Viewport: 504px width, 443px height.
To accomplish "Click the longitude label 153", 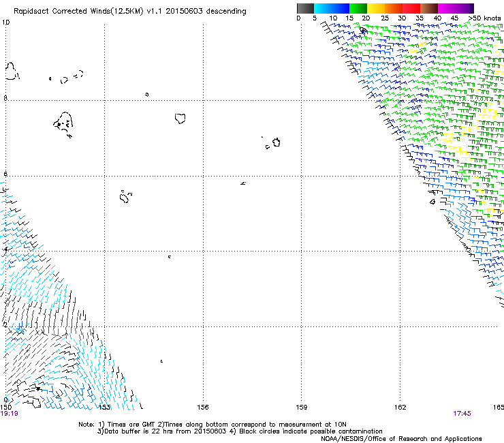I will (104, 408).
